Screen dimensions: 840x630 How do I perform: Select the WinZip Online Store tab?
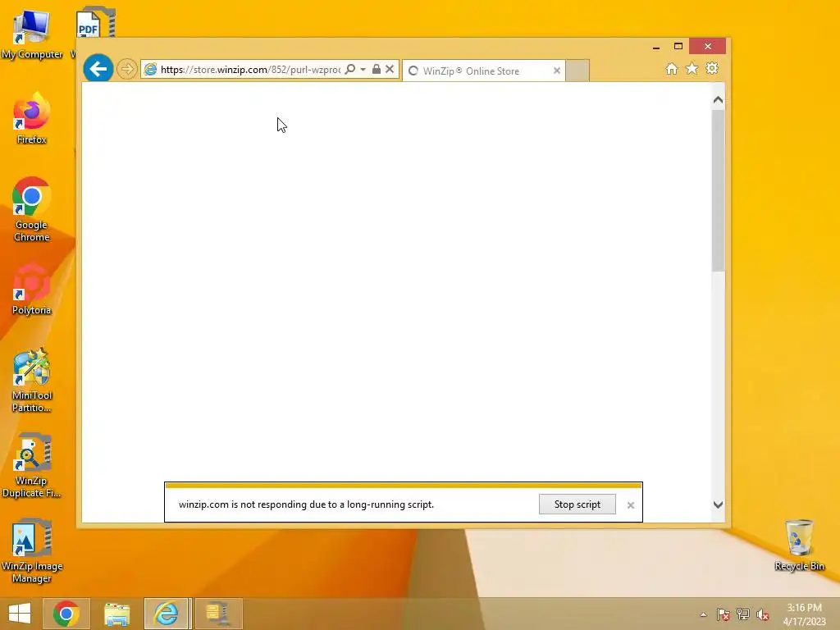[484, 71]
